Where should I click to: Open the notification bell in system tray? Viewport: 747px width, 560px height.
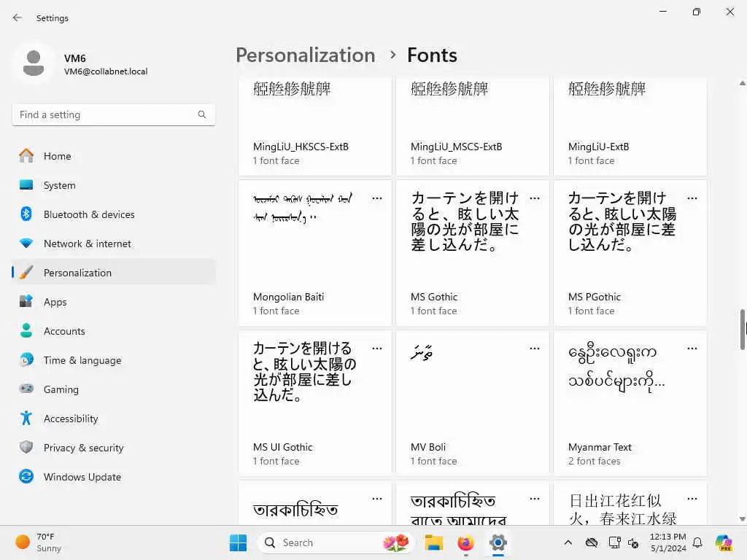click(697, 542)
